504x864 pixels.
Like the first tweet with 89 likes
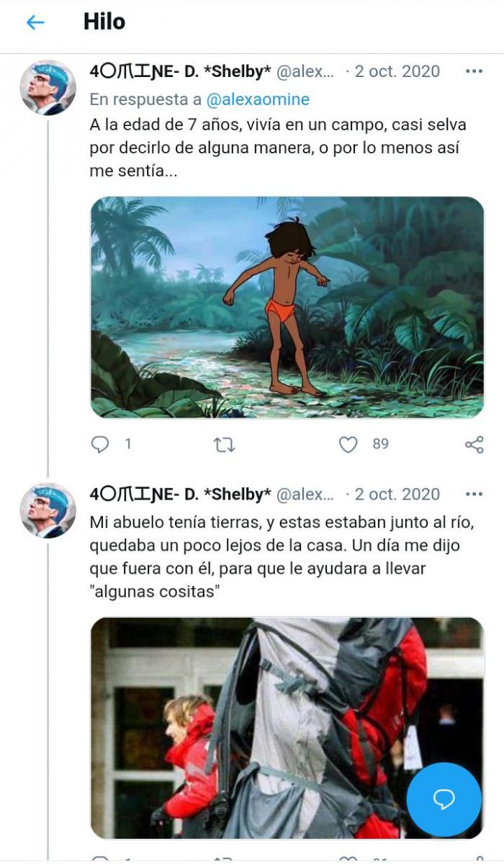pyautogui.click(x=348, y=445)
